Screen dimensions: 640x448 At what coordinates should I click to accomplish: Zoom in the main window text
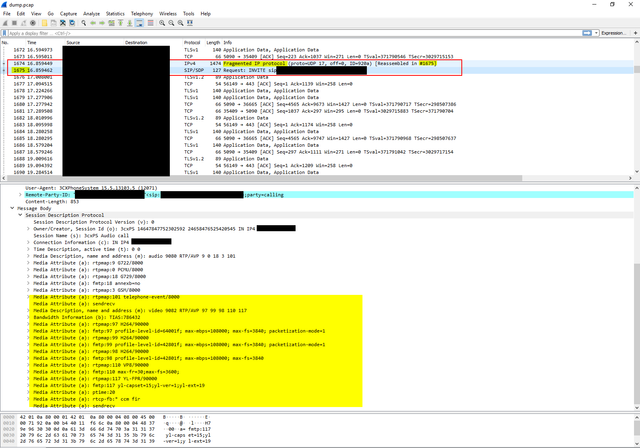pyautogui.click(x=162, y=23)
